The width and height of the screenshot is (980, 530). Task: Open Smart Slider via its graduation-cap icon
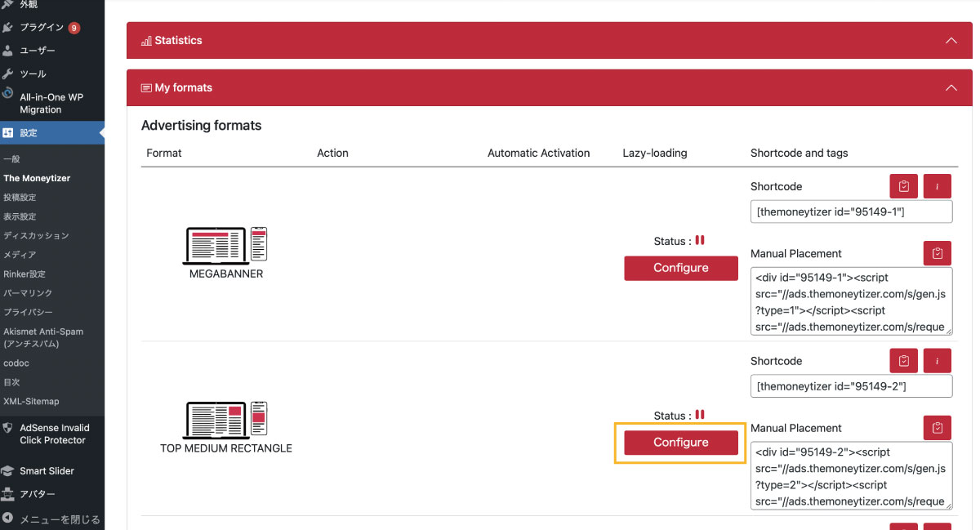tap(8, 471)
